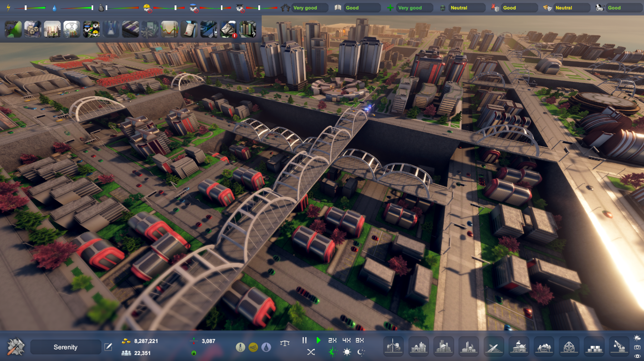Open the wrench and hammer settings menu

(x=15, y=347)
